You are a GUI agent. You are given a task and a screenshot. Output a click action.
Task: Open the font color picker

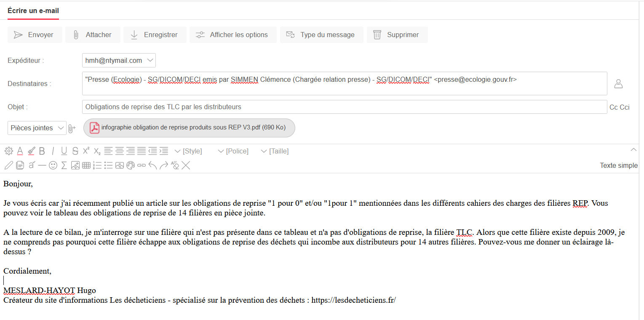pyautogui.click(x=20, y=151)
